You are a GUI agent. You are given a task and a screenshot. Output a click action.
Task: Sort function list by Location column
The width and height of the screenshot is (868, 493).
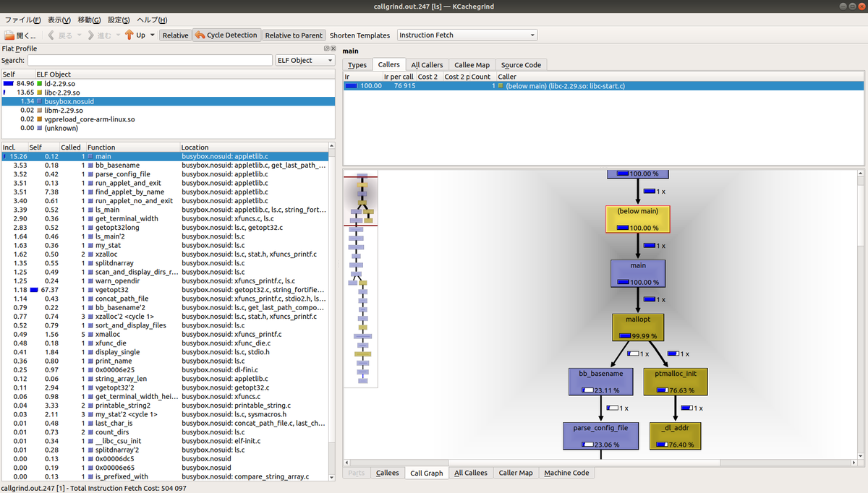(254, 147)
